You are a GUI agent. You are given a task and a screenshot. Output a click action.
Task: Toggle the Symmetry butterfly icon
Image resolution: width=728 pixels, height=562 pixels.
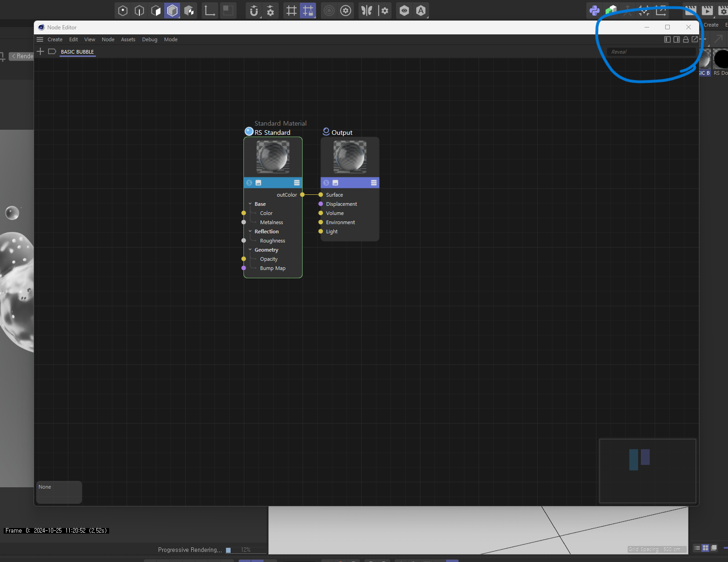click(367, 11)
